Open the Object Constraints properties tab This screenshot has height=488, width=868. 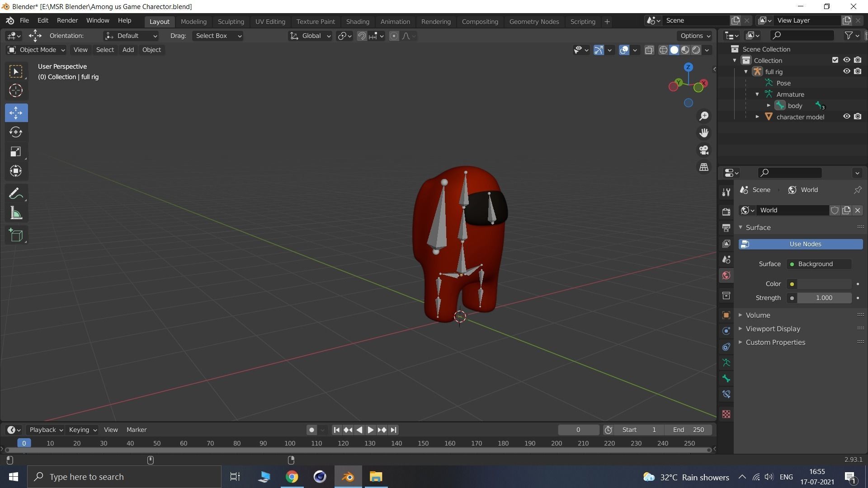(726, 347)
